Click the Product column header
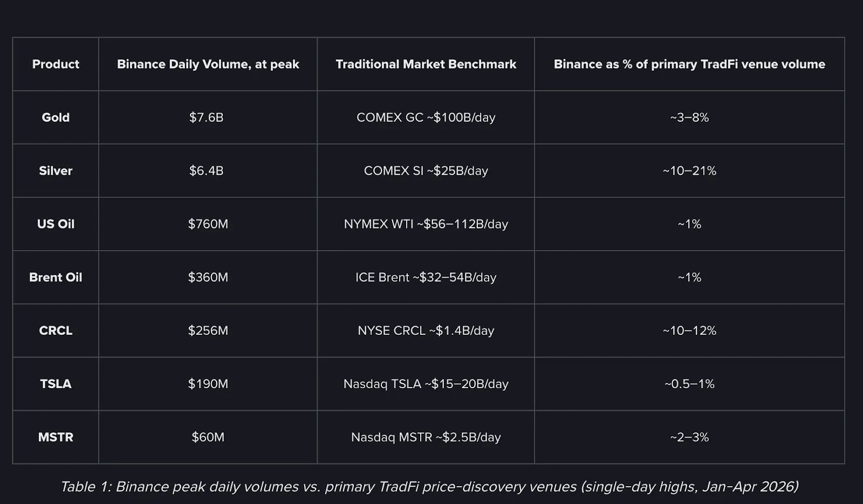Image resolution: width=863 pixels, height=504 pixels. 56,64
